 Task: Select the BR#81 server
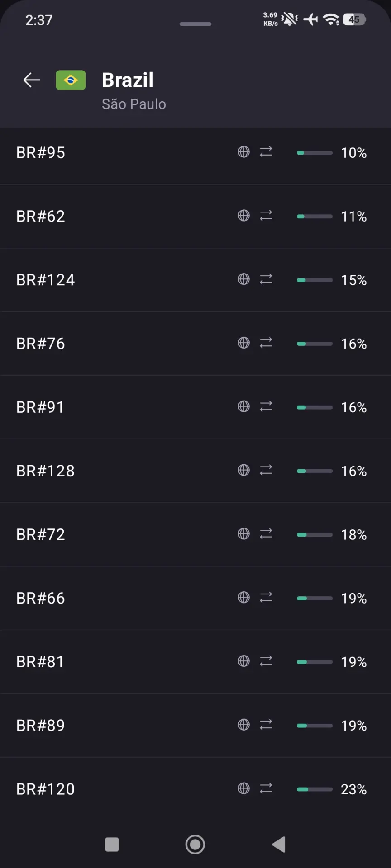(195, 662)
